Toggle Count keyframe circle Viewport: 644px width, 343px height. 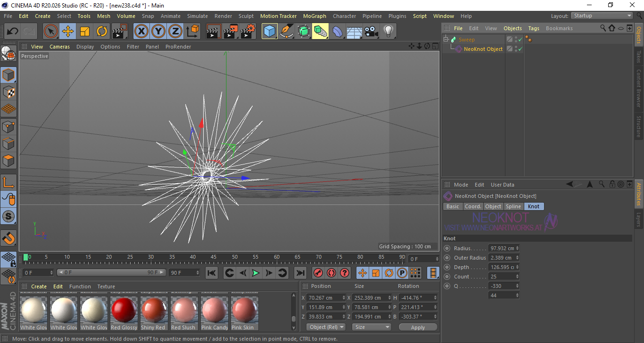447,277
